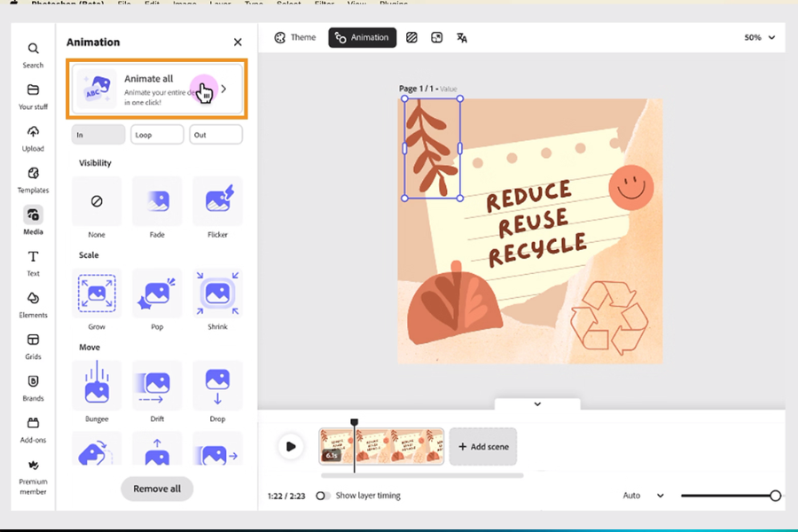Click the Animate all card

157,89
